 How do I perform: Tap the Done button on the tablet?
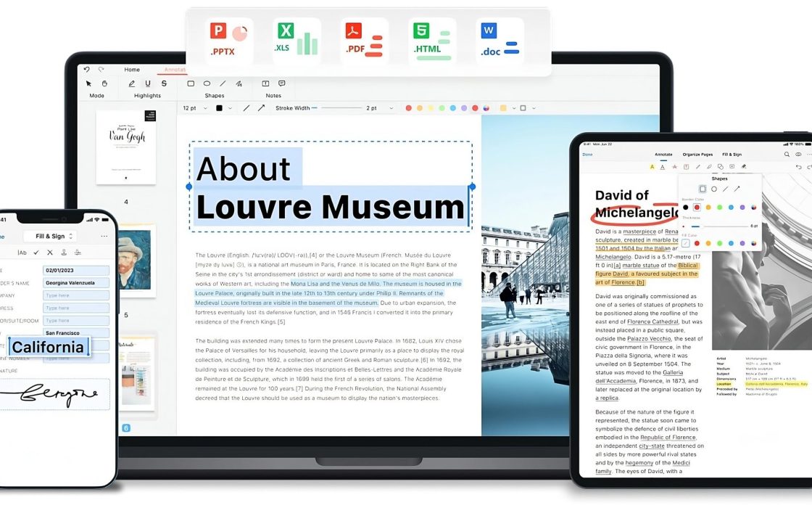[587, 155]
